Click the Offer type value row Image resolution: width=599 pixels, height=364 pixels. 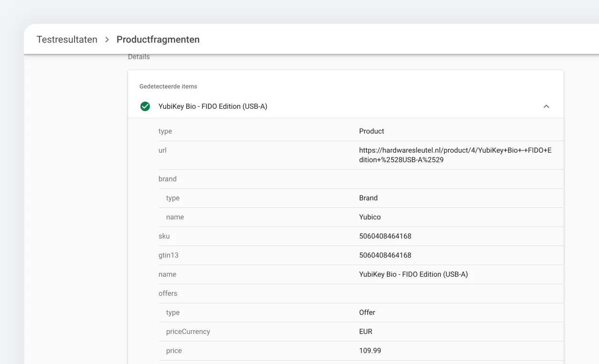tap(367, 312)
